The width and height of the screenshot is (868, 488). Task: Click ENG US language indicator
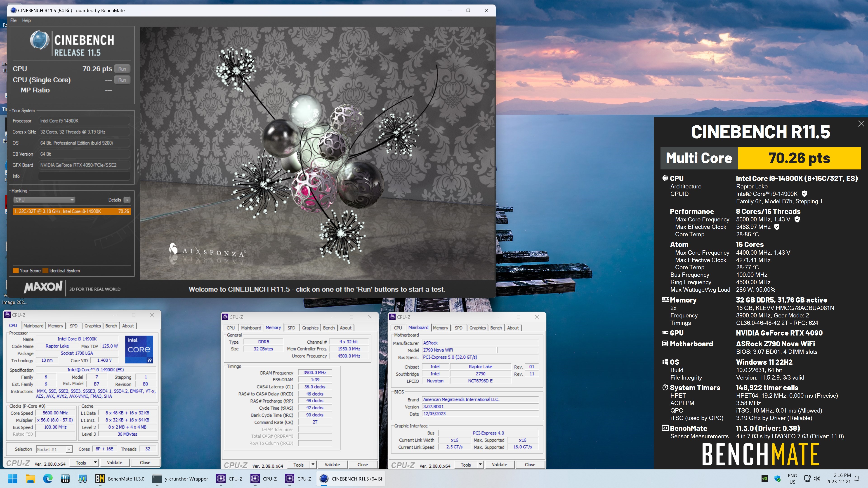point(793,479)
